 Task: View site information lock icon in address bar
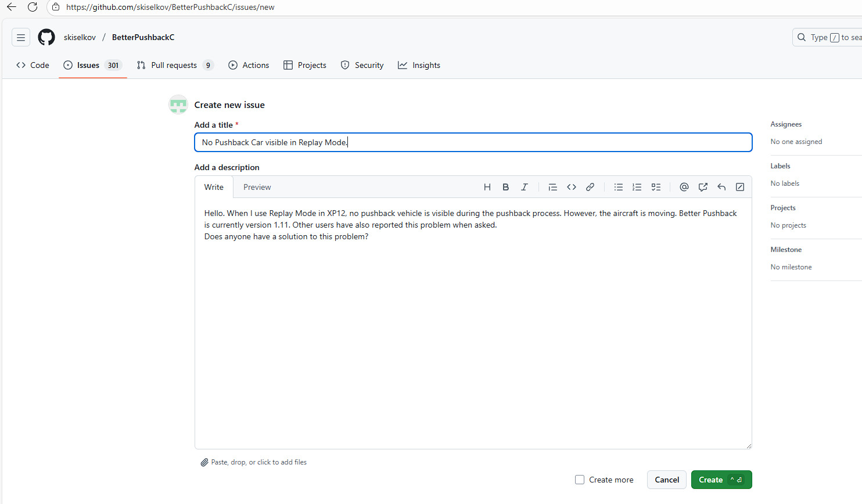point(56,7)
